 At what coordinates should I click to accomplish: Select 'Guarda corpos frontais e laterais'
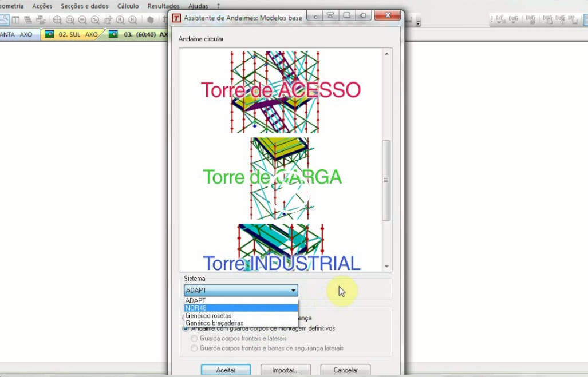click(x=194, y=338)
